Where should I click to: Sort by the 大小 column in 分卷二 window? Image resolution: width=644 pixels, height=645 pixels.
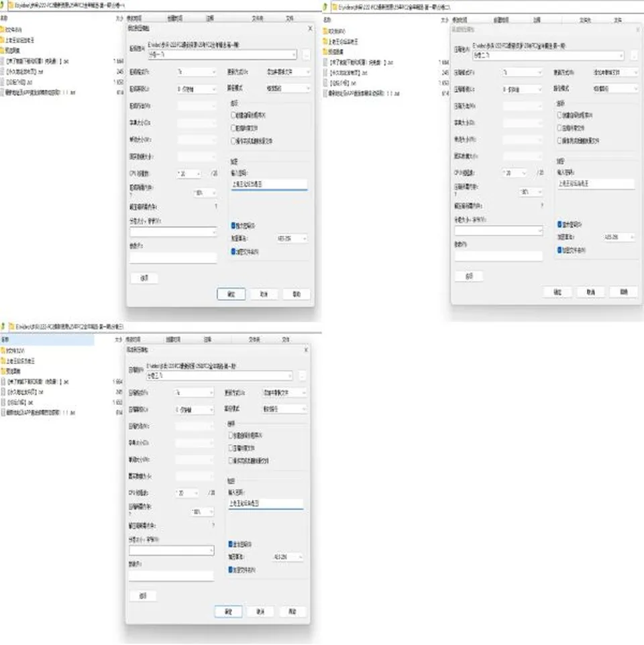click(444, 20)
